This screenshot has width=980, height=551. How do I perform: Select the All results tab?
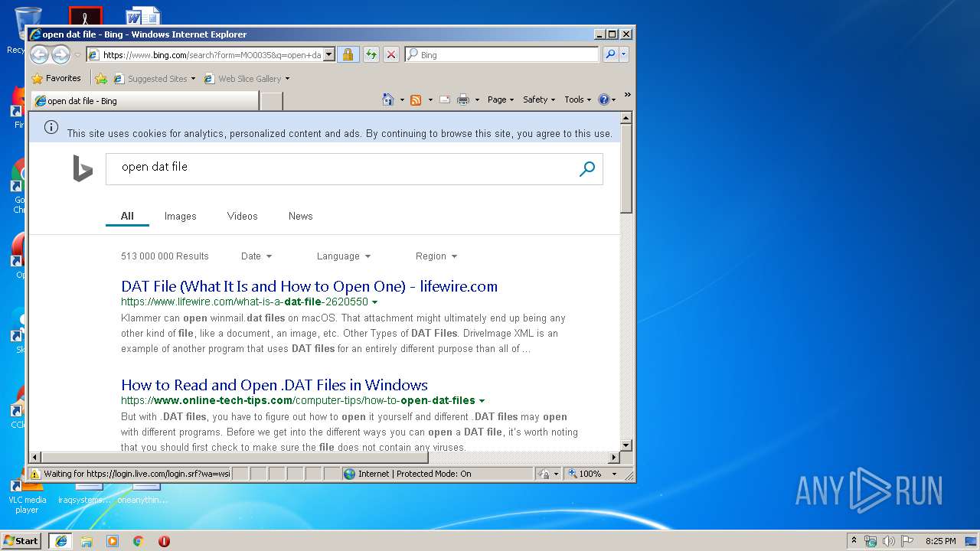click(x=127, y=217)
